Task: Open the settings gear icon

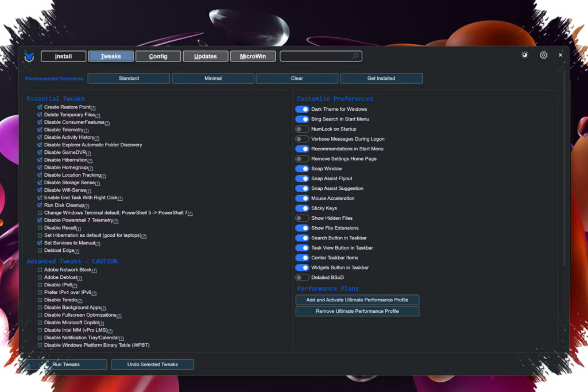Action: pos(543,55)
